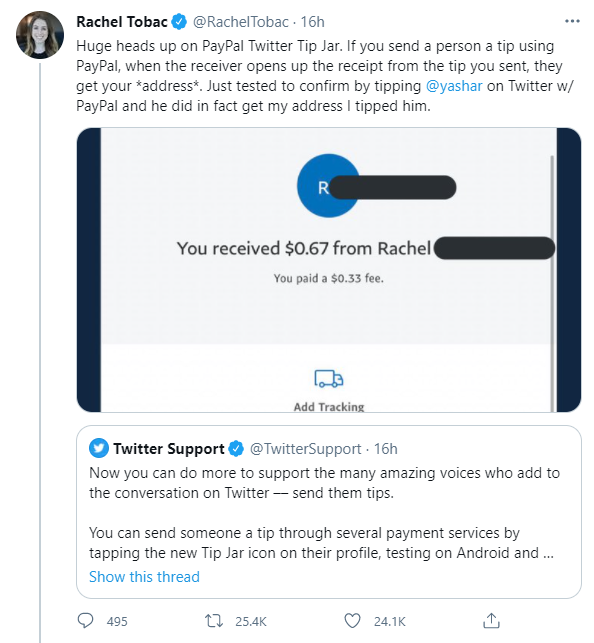The height and width of the screenshot is (643, 594).
Task: Open the share upload icon
Action: tap(491, 620)
